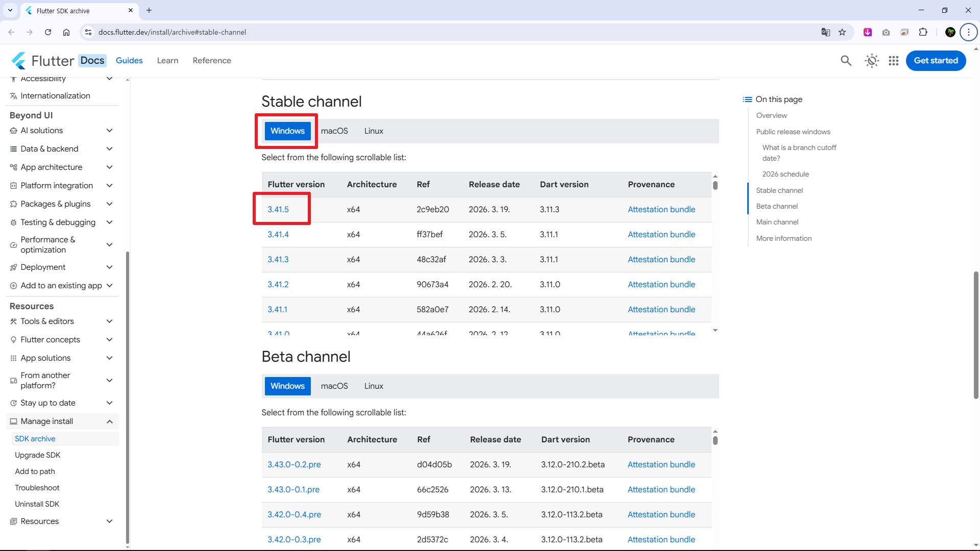980x551 pixels.
Task: Reload the page with refresh icon
Action: 48,32
